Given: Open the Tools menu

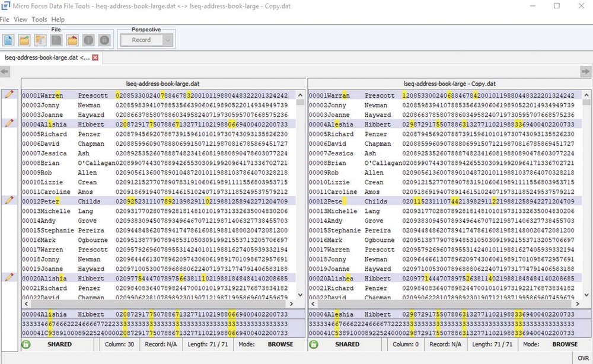Looking at the screenshot, I should (39, 20).
